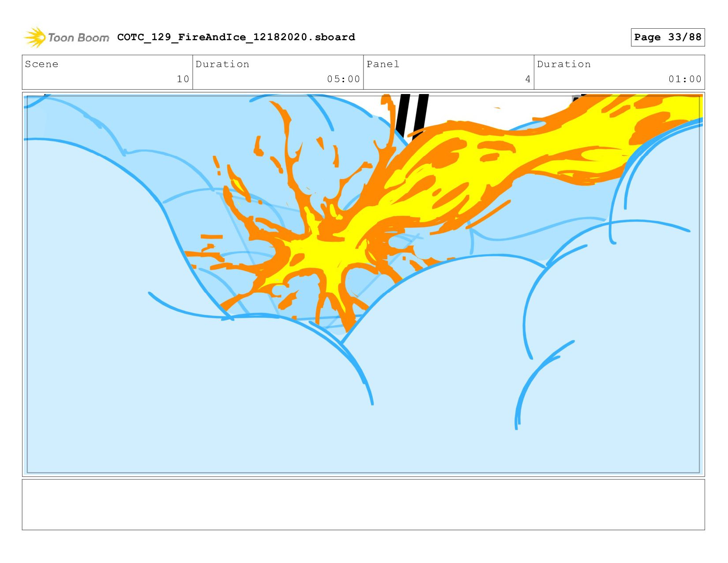Select scene number 10
Image resolution: width=728 pixels, height=563 pixels.
[183, 79]
